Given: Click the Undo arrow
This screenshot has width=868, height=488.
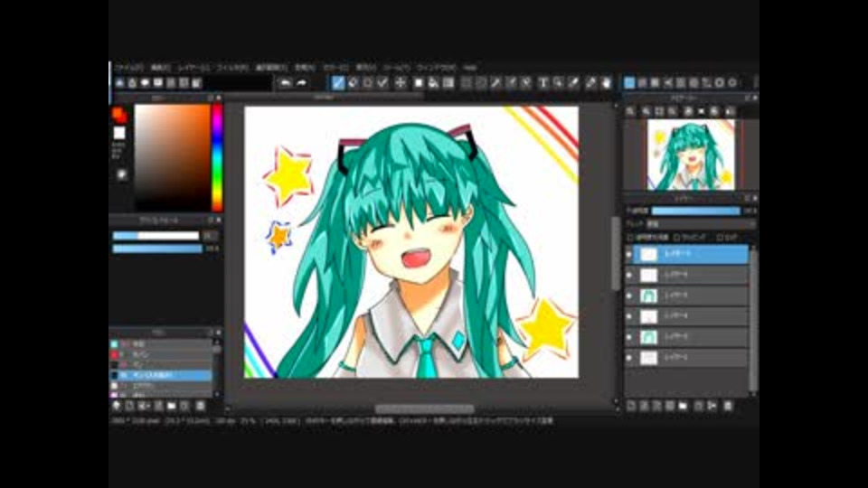Looking at the screenshot, I should pyautogui.click(x=285, y=83).
